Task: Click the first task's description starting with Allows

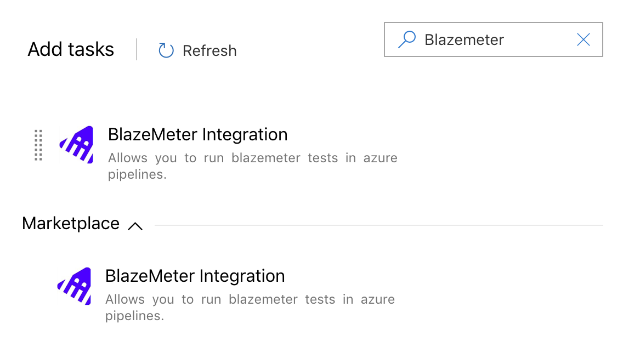Action: pos(252,166)
